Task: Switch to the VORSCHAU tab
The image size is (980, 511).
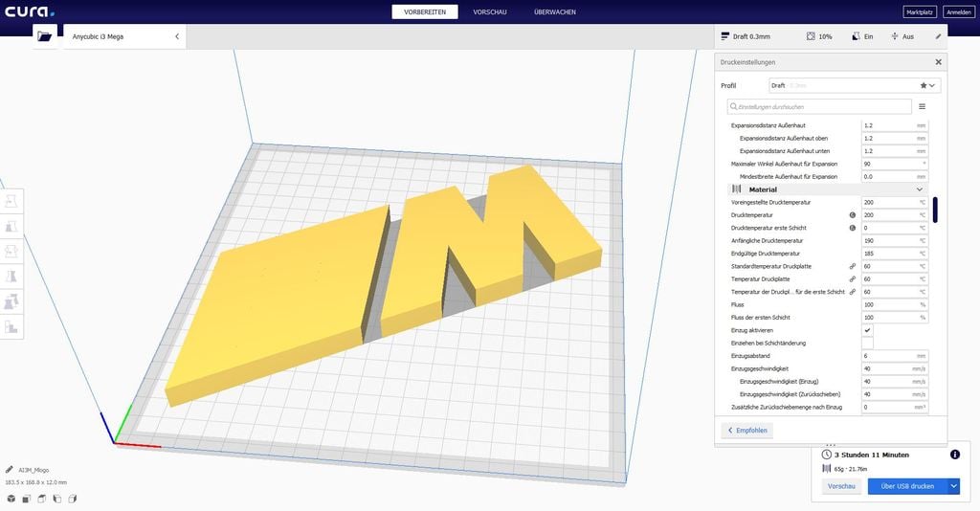Action: pos(490,11)
